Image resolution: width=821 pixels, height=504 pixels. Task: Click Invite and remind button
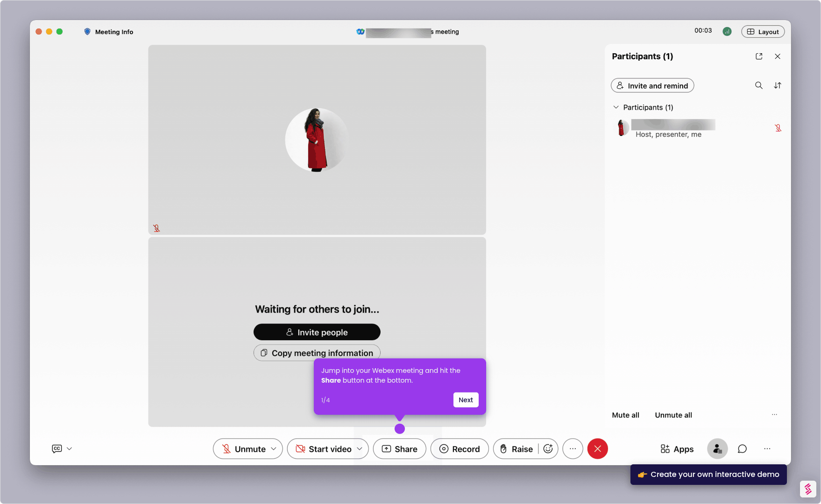[652, 85]
